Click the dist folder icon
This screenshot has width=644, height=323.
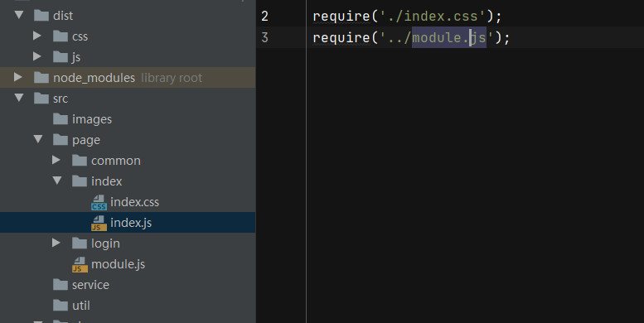[x=41, y=16]
